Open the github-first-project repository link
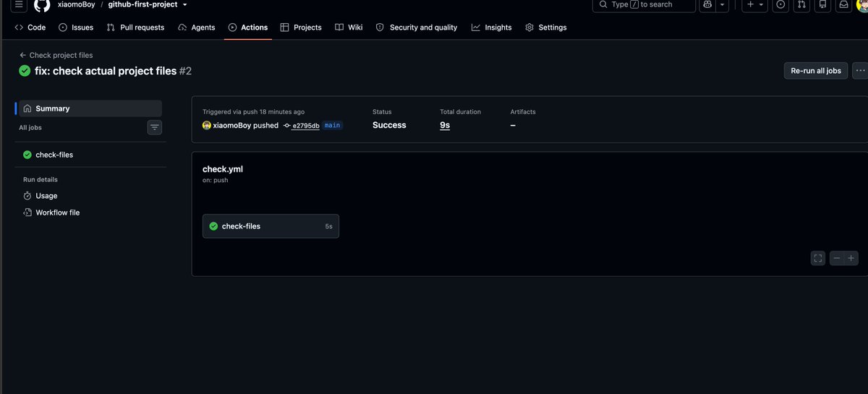The height and width of the screenshot is (394, 868). (x=142, y=4)
